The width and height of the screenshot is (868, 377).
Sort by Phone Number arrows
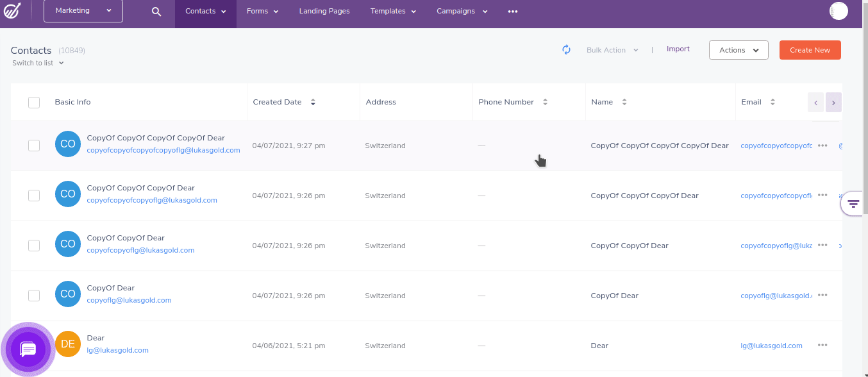[545, 102]
